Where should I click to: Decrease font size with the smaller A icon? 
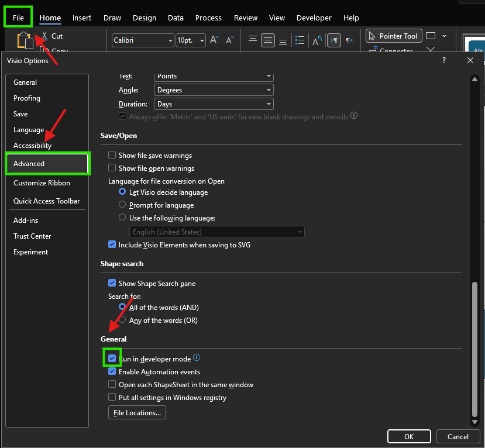(230, 40)
